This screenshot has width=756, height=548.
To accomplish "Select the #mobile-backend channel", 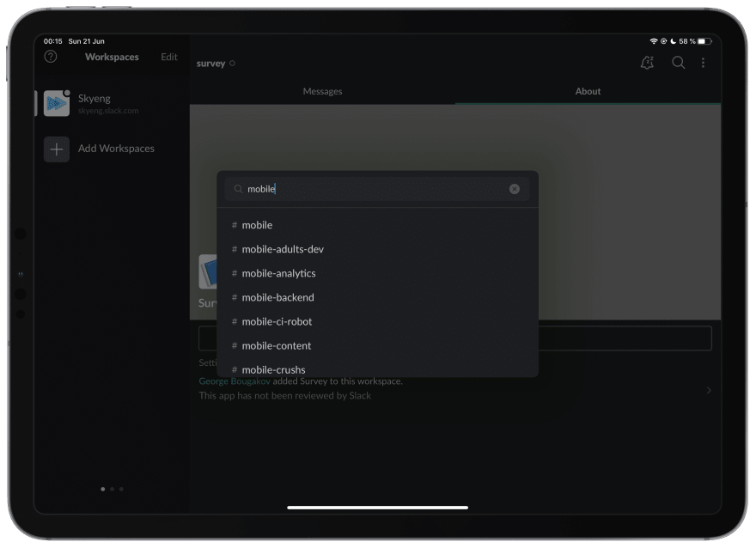I will [x=377, y=297].
